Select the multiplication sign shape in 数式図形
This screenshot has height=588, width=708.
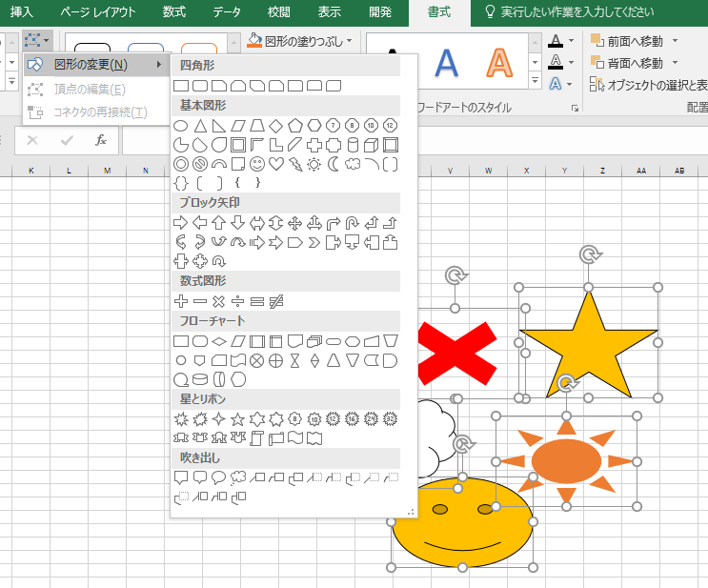pyautogui.click(x=218, y=301)
